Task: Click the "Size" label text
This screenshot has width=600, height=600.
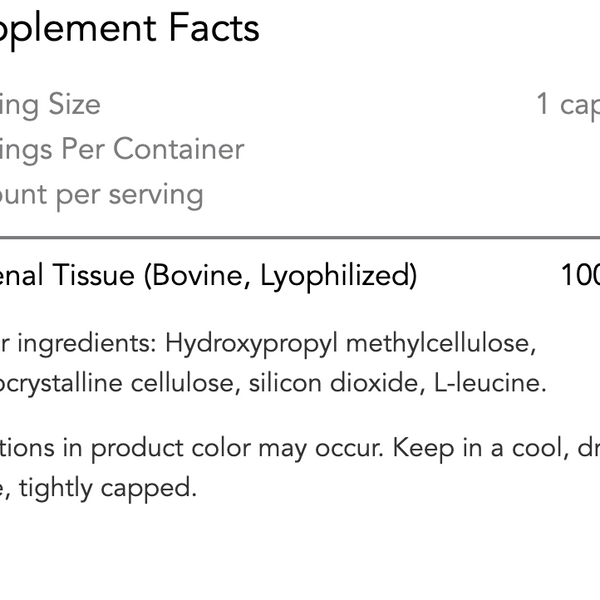Action: click(71, 104)
